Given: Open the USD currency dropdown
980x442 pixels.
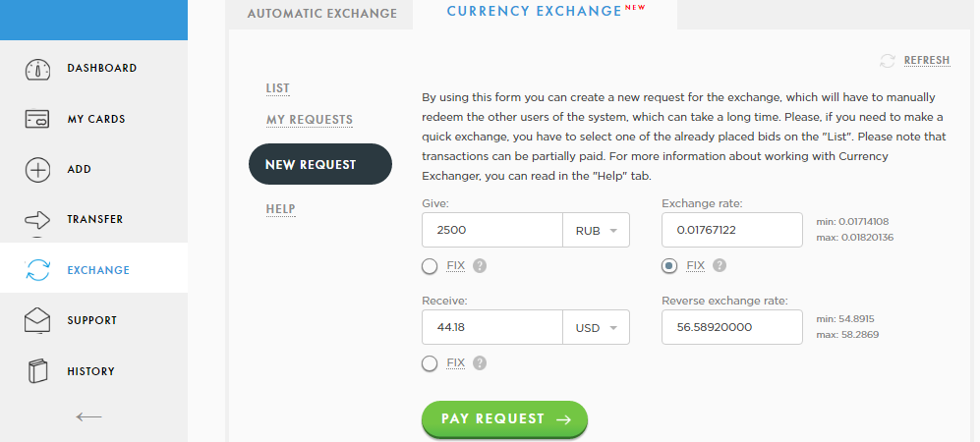Looking at the screenshot, I should coord(597,327).
